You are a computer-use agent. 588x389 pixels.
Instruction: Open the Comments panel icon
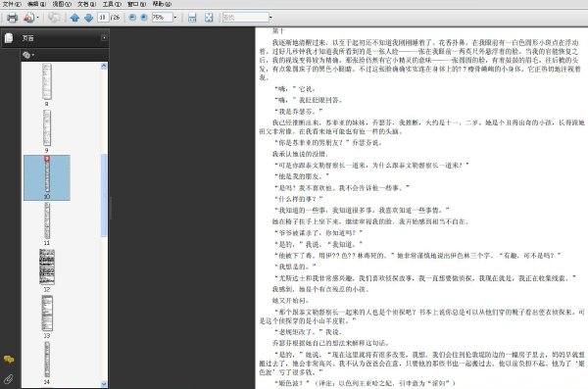pyautogui.click(x=9, y=360)
